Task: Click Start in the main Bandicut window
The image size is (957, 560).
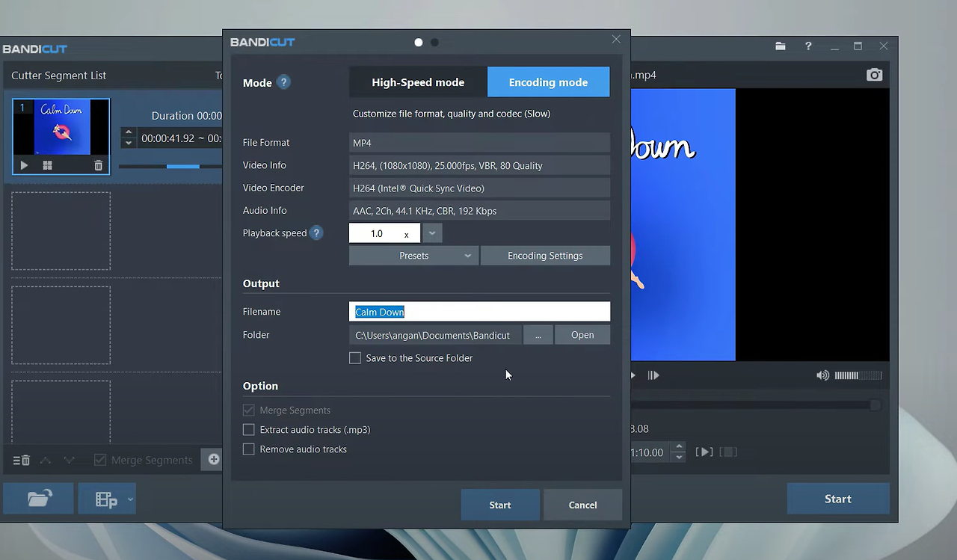Action: click(837, 499)
